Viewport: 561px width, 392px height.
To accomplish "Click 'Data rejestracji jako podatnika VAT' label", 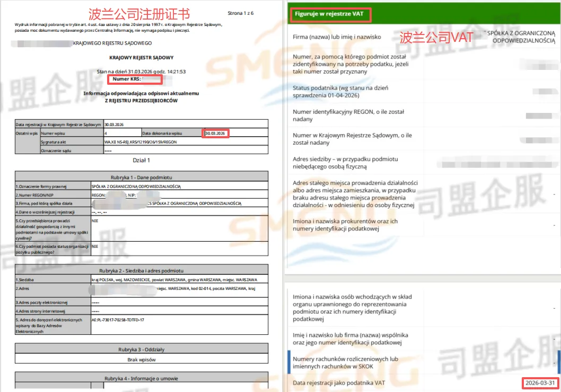I will 339,383.
